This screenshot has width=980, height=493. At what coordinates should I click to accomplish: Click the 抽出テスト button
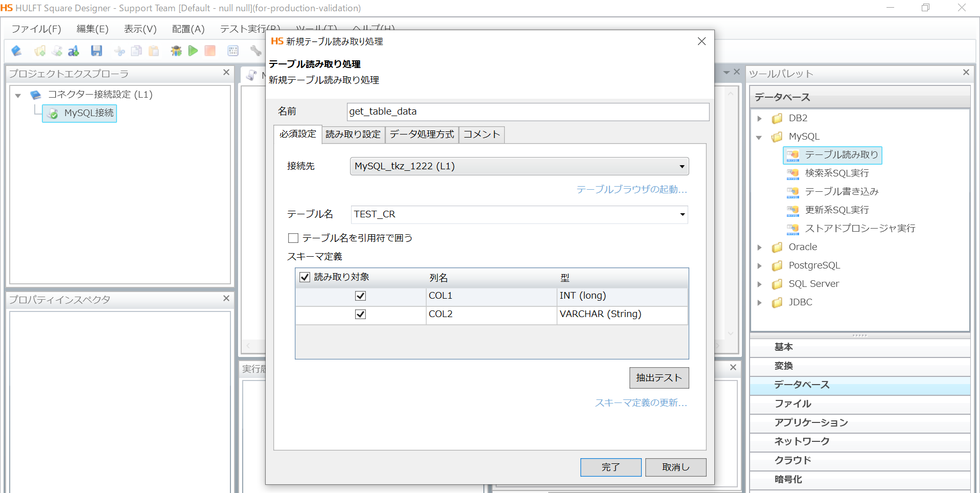pyautogui.click(x=659, y=378)
